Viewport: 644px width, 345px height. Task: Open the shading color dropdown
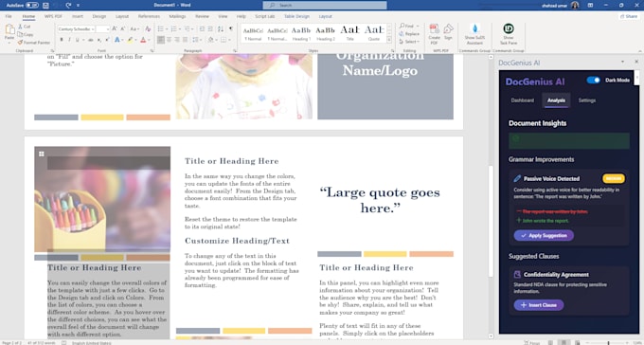pos(216,40)
